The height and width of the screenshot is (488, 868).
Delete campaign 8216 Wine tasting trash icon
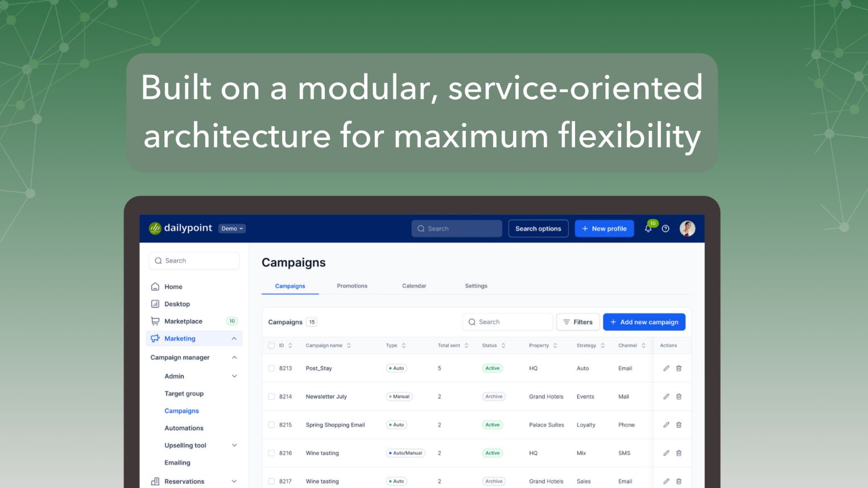[x=679, y=453]
